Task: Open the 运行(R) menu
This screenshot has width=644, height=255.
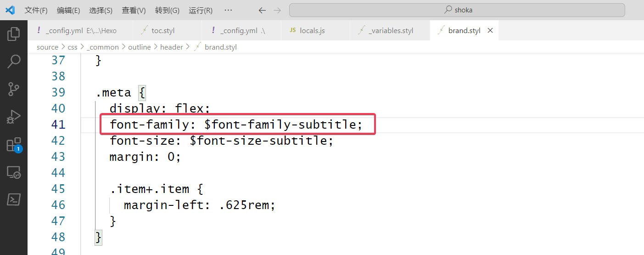Action: [x=201, y=10]
